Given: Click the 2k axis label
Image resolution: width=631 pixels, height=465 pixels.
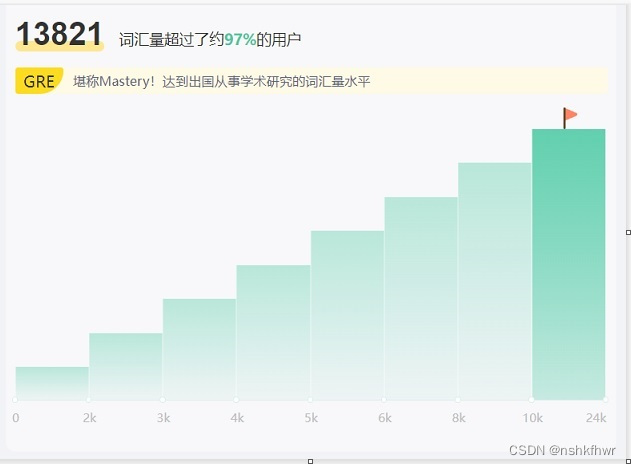Looking at the screenshot, I should pos(89,418).
